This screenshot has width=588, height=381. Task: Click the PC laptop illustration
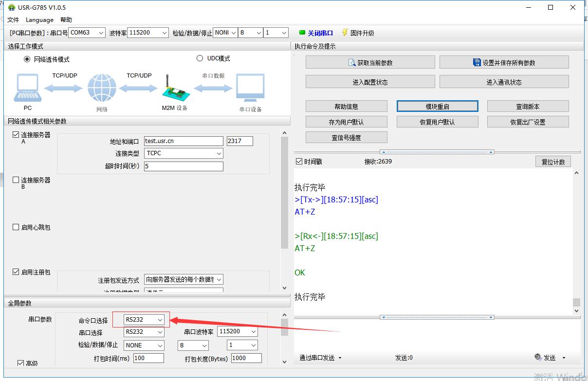pos(28,89)
